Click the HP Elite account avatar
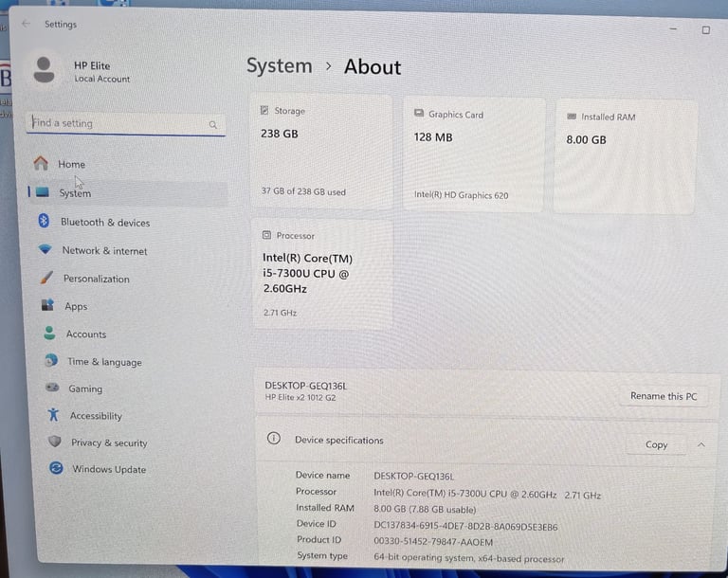 click(x=45, y=70)
